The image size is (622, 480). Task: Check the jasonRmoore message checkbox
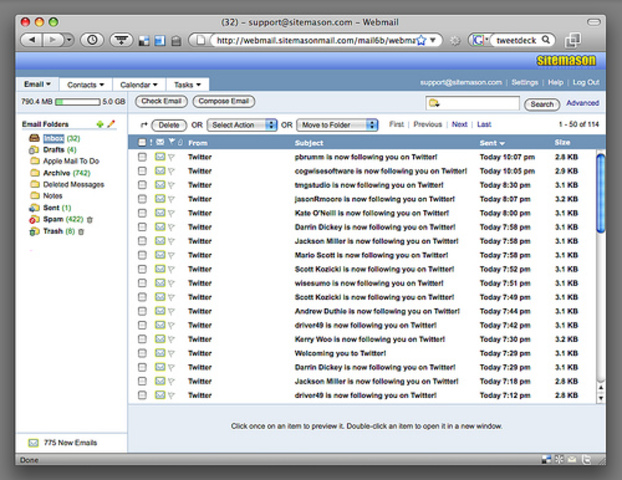(142, 199)
